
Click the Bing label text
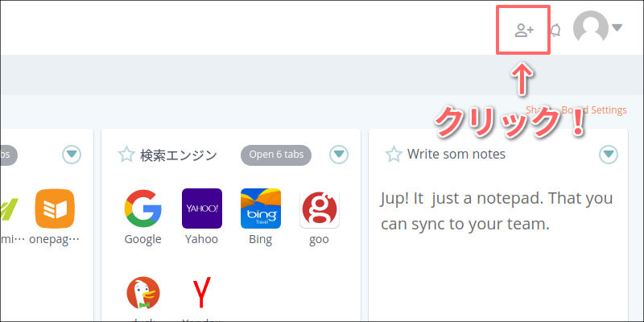coord(260,239)
